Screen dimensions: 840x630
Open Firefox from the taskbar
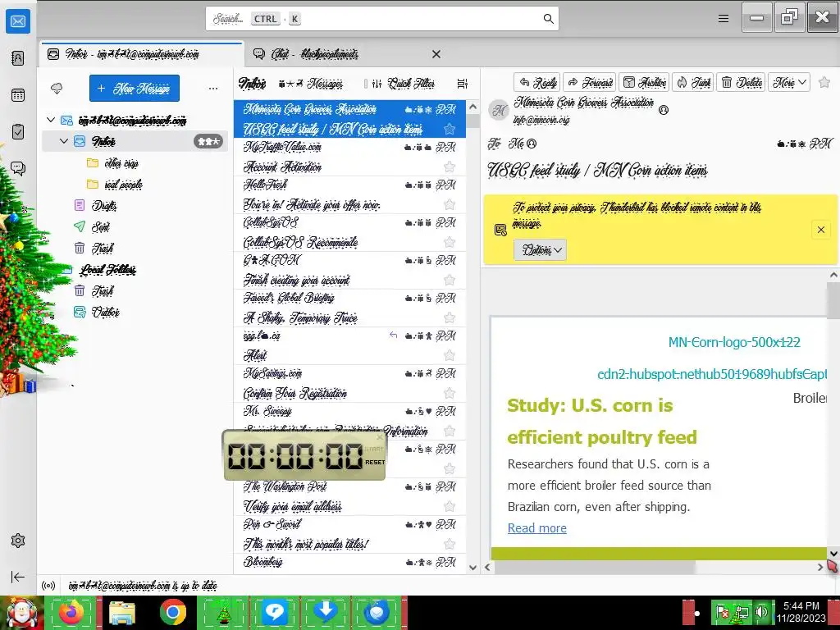tap(71, 612)
